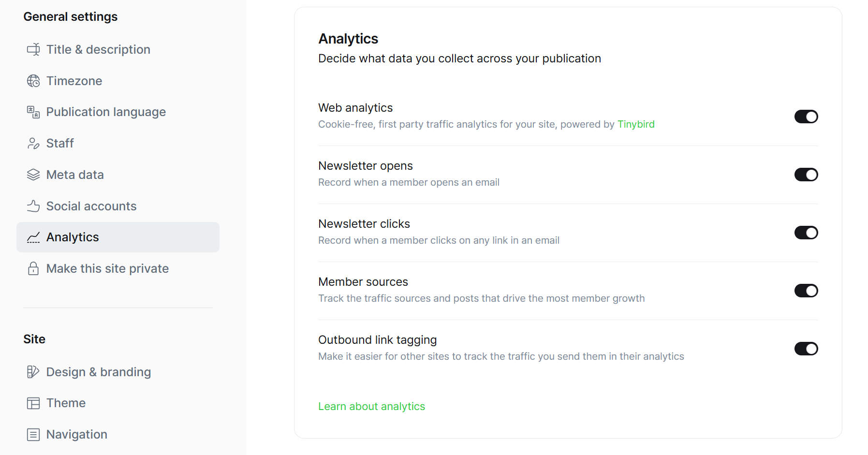Click the Staff person icon
The image size is (868, 455).
click(x=33, y=144)
